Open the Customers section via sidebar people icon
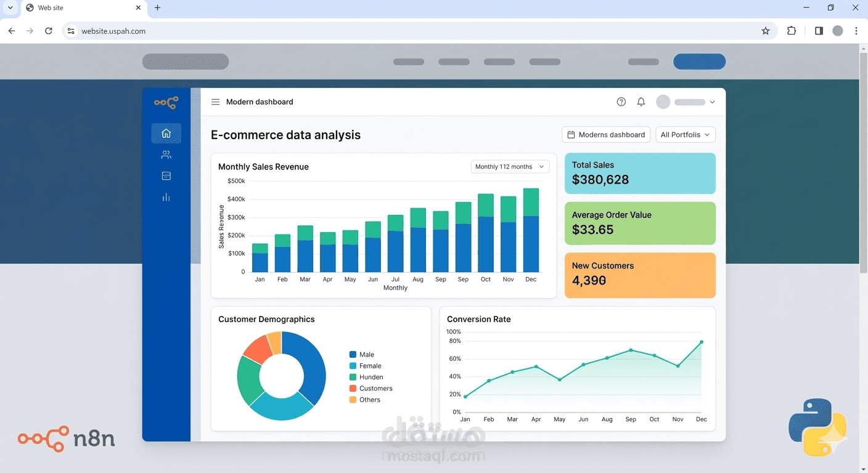The image size is (868, 473). (166, 155)
